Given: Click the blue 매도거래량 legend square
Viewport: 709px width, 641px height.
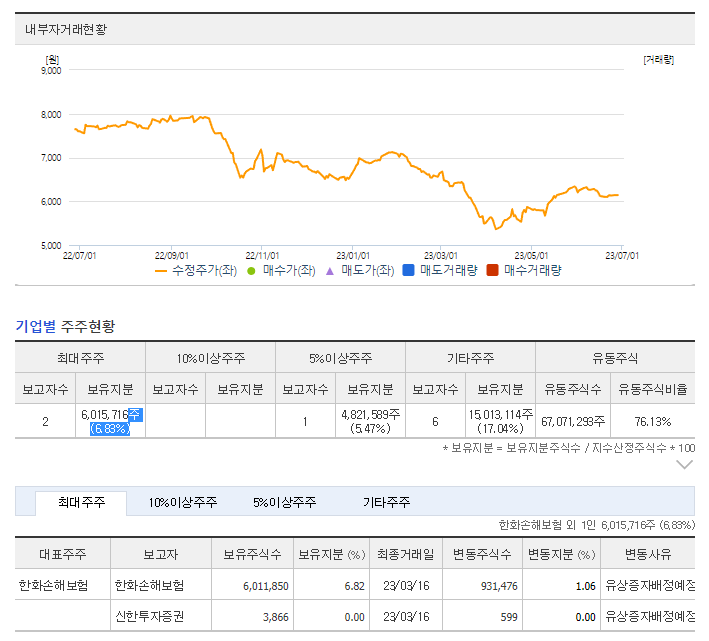Looking at the screenshot, I should (408, 270).
